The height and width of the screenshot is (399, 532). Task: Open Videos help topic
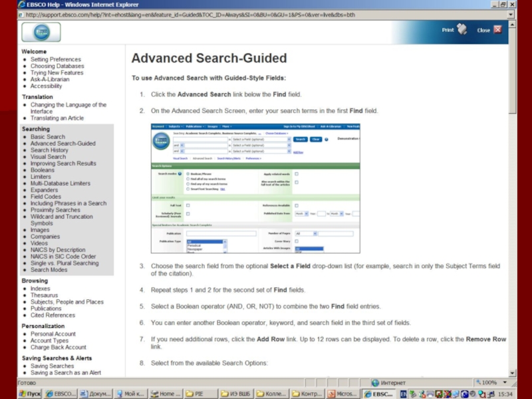pyautogui.click(x=39, y=243)
